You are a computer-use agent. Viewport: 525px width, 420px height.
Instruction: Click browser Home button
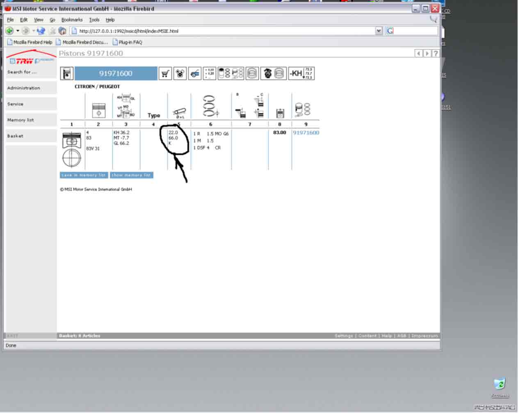(x=62, y=31)
